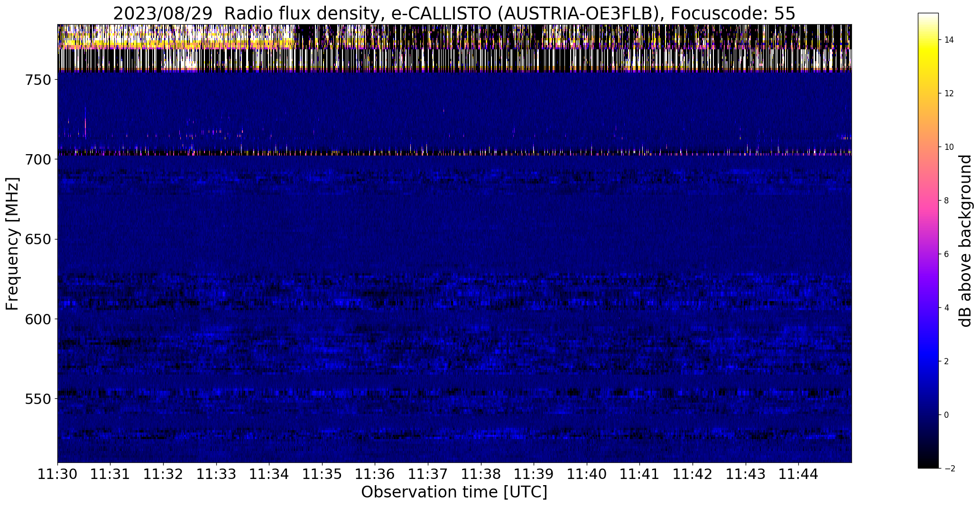Click the 11:35 time tick label
980x506 pixels.
[322, 474]
